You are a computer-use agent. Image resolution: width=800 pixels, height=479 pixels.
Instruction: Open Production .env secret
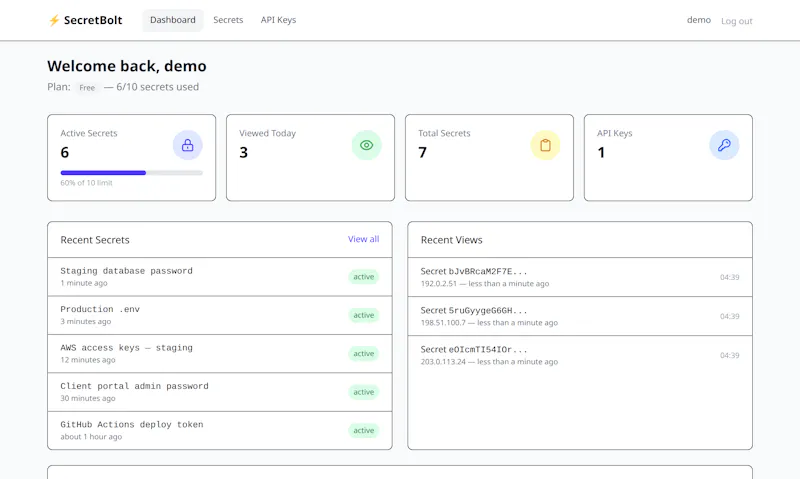point(220,315)
